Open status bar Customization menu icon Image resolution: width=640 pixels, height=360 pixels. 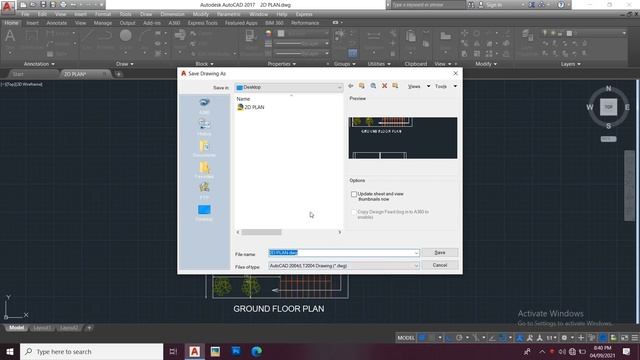635,338
